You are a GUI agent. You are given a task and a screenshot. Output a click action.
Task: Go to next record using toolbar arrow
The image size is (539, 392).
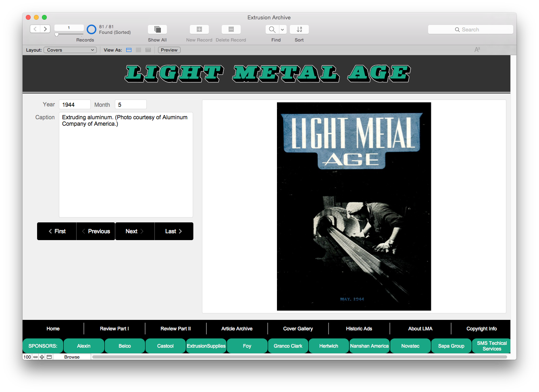click(x=45, y=29)
